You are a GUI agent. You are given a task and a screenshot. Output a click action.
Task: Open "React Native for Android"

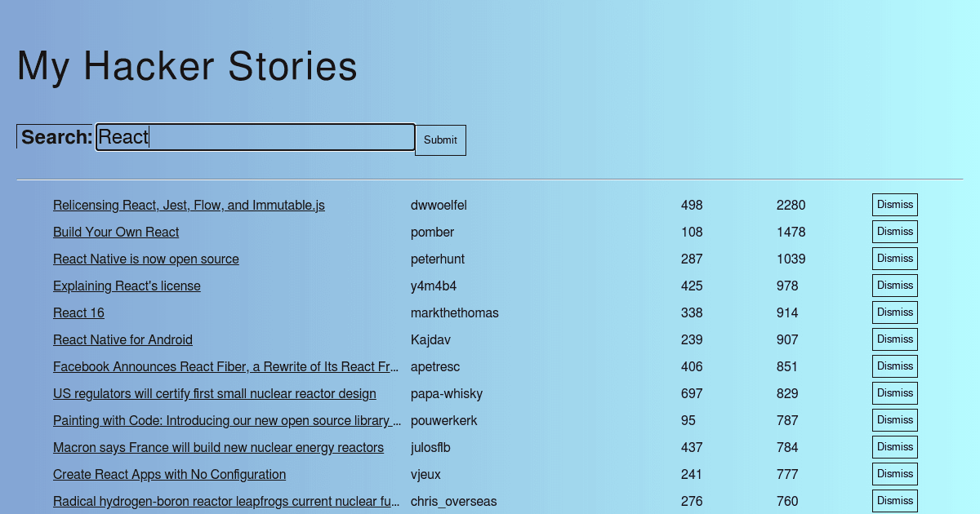(x=122, y=339)
